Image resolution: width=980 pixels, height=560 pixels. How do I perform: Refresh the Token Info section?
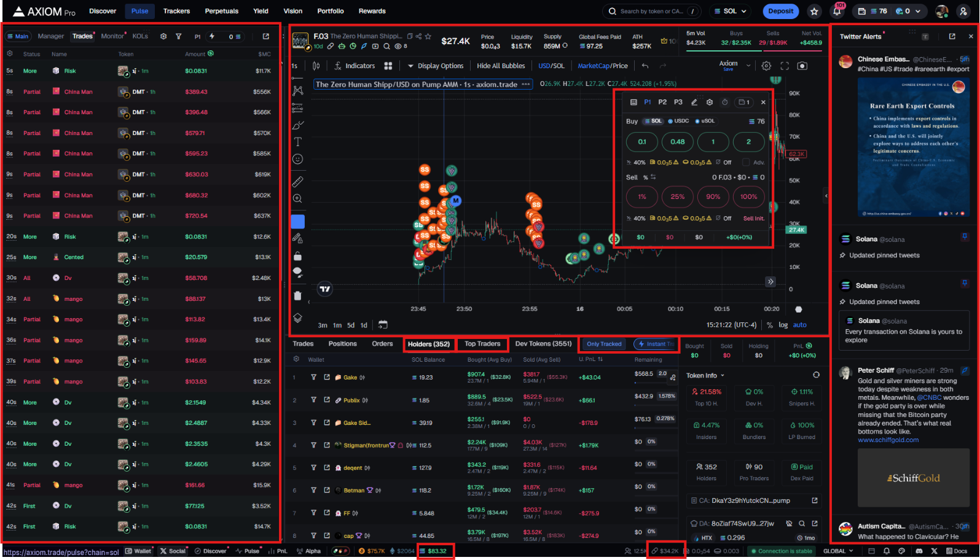pyautogui.click(x=816, y=375)
